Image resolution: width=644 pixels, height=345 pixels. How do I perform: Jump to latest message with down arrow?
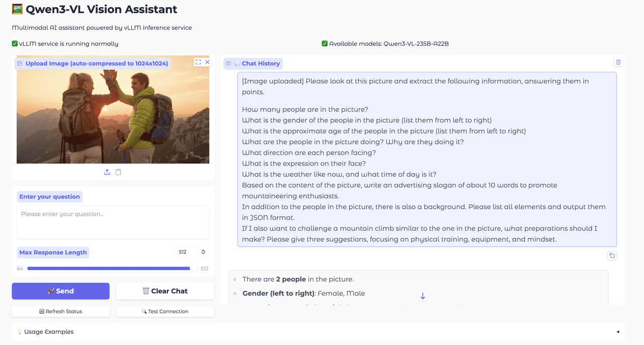[x=423, y=296]
